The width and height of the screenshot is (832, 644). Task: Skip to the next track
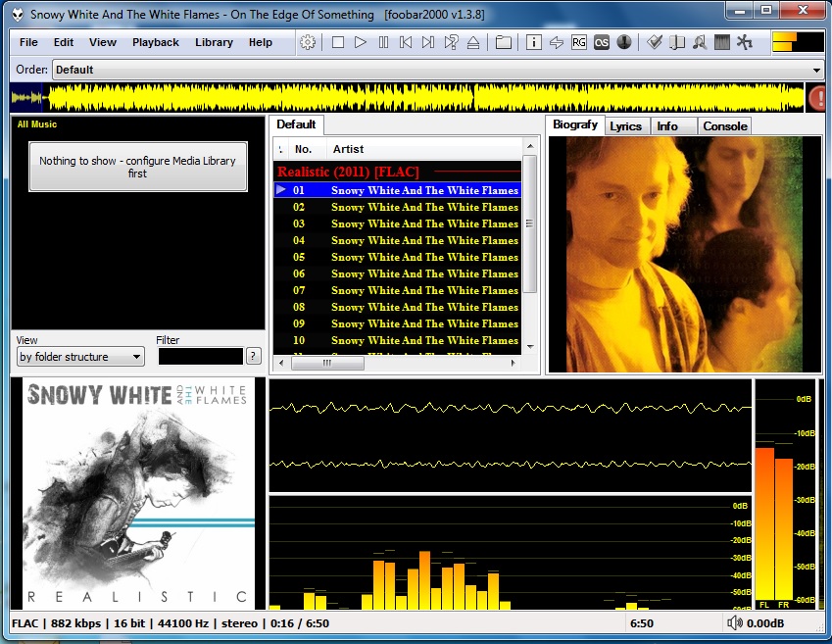[x=428, y=42]
